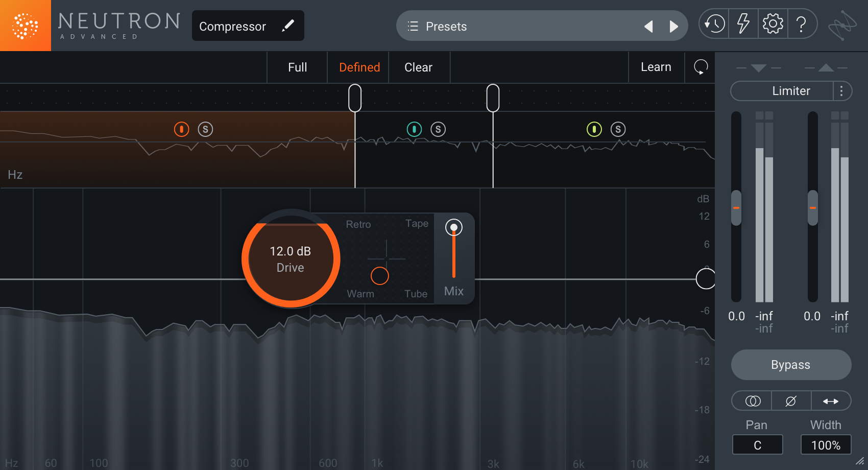Click the phase invert icon
868x470 pixels.
(790, 401)
